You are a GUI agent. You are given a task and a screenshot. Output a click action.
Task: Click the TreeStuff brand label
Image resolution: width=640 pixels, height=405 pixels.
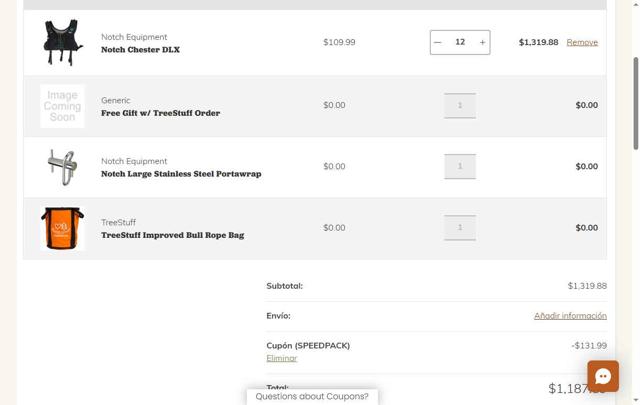(x=118, y=223)
